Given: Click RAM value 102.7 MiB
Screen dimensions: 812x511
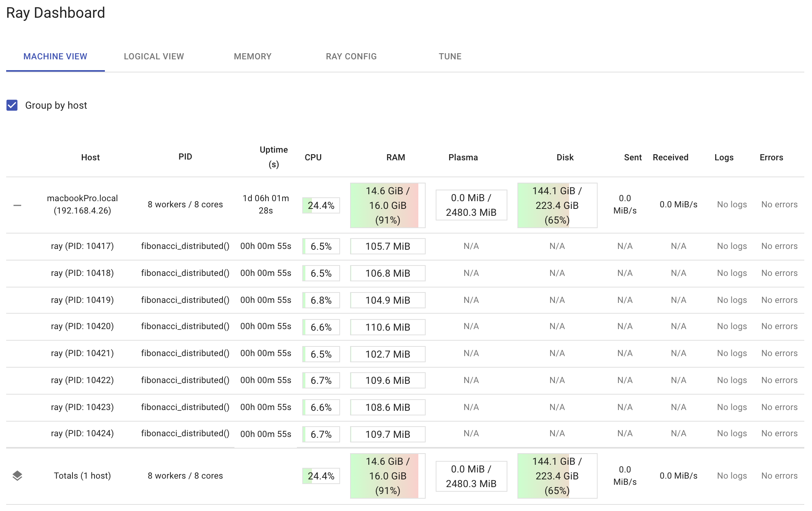Looking at the screenshot, I should pyautogui.click(x=388, y=354).
